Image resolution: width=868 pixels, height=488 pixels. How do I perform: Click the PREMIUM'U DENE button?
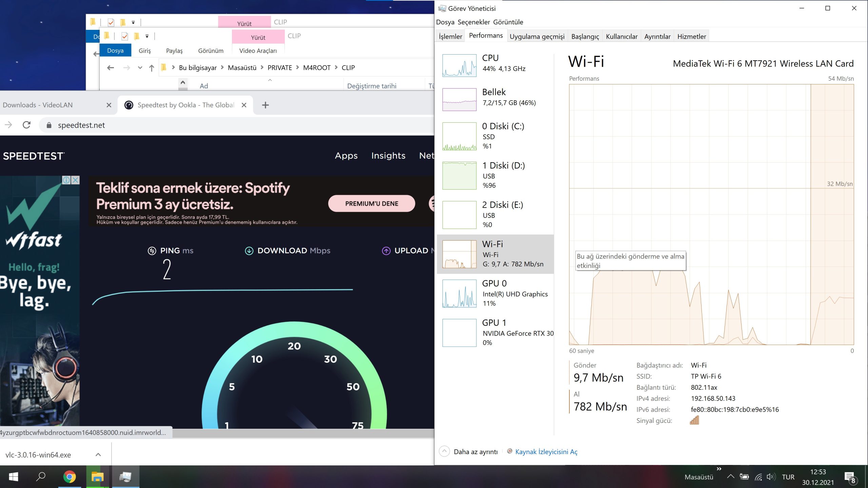pos(372,203)
